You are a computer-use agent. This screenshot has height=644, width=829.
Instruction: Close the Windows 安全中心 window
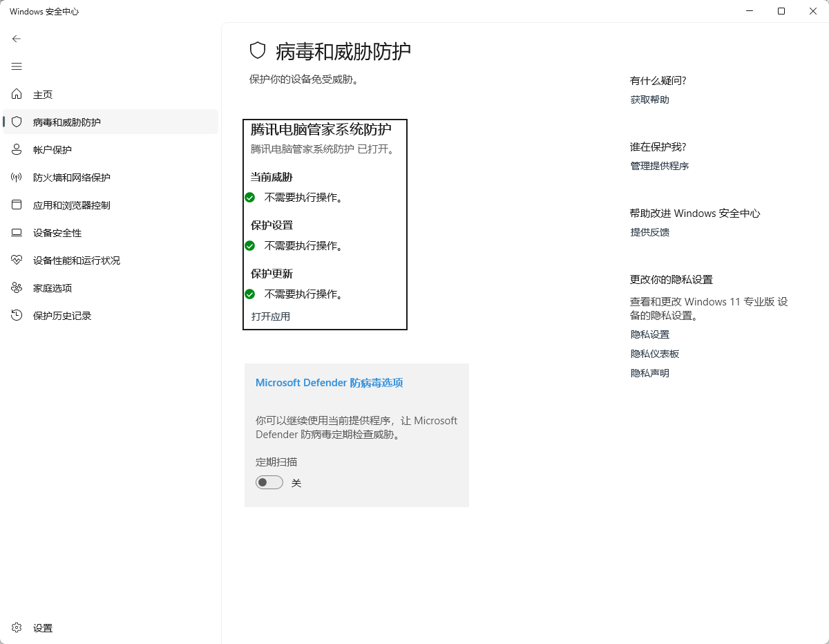tap(813, 11)
